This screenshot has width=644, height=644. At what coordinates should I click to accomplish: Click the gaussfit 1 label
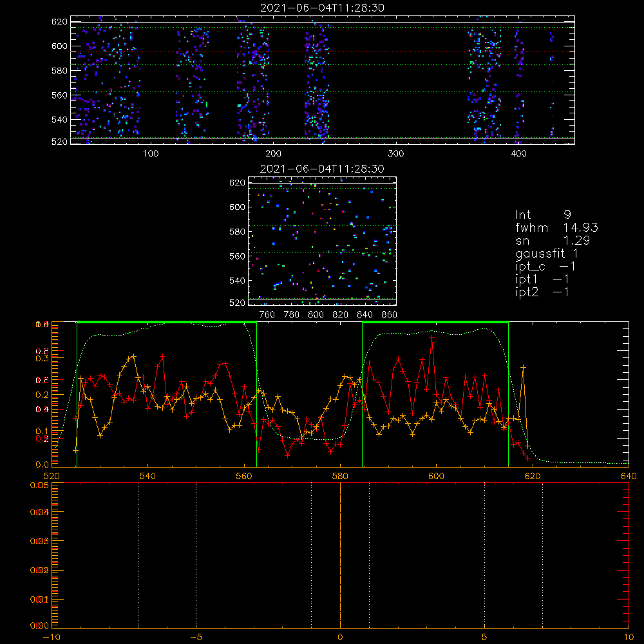(547, 253)
